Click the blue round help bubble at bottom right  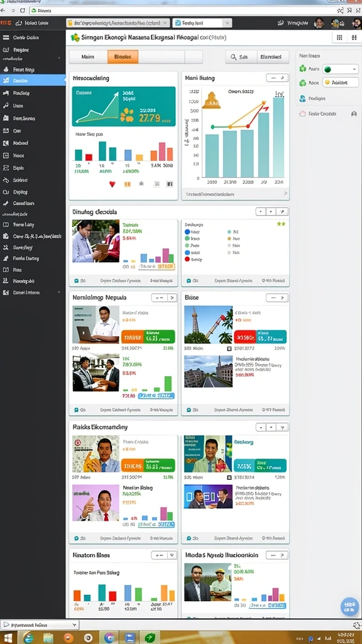349,607
